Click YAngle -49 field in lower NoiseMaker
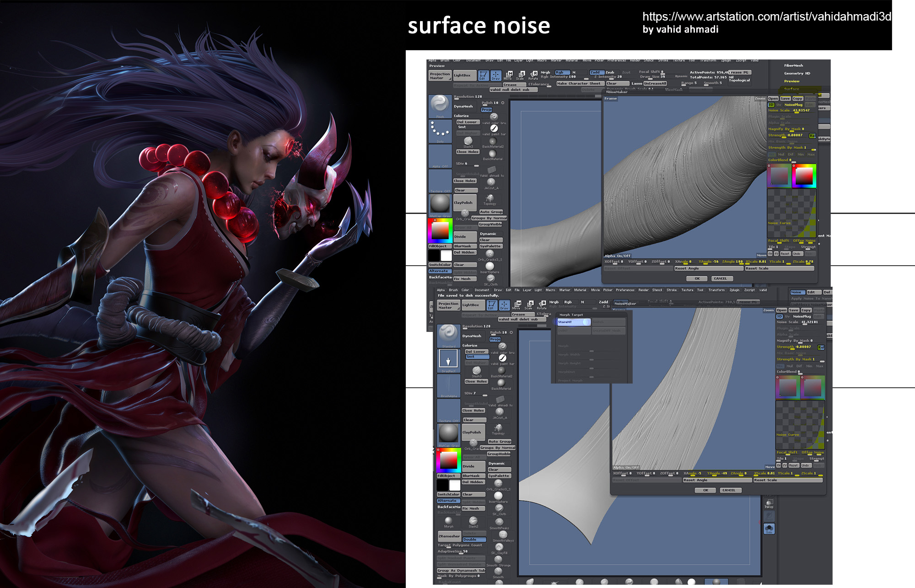915x588 pixels. click(717, 473)
